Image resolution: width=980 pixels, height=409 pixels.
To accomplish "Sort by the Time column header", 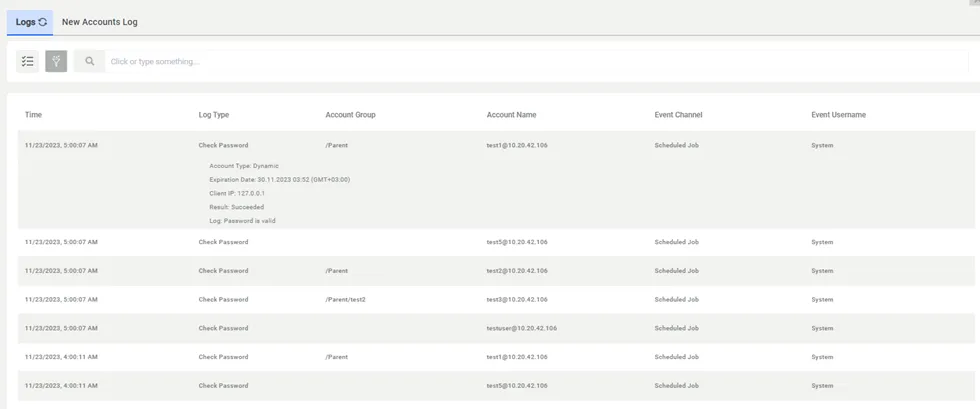I will [x=33, y=115].
